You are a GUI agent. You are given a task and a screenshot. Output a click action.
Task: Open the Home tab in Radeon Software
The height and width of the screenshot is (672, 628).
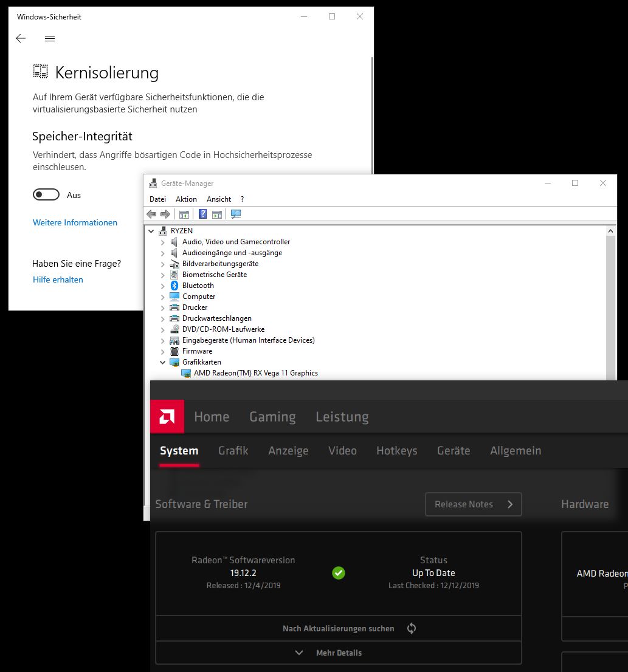(x=212, y=417)
